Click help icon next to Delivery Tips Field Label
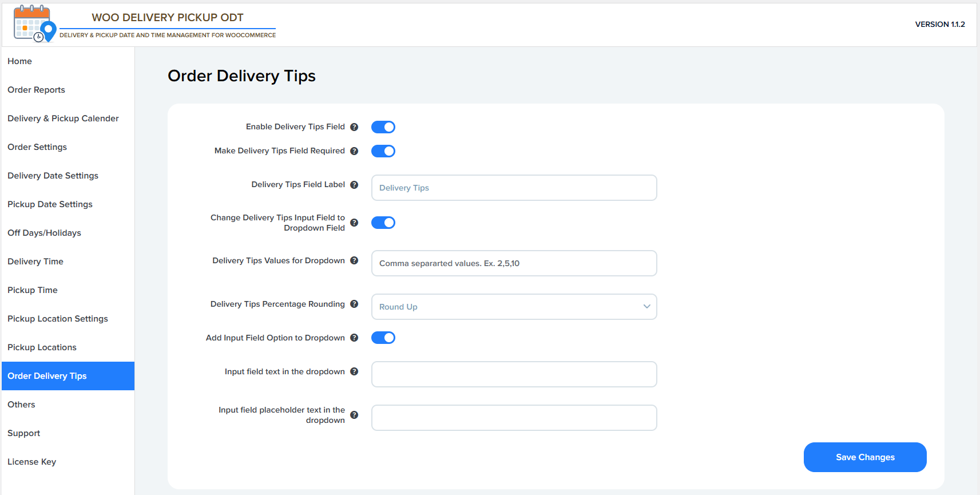Viewport: 980px width, 495px height. click(354, 185)
